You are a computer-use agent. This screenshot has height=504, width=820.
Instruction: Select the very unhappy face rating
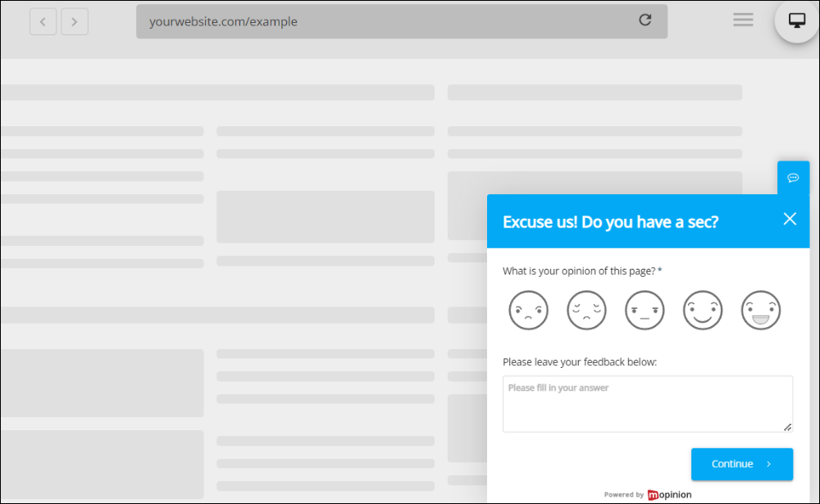point(528,310)
